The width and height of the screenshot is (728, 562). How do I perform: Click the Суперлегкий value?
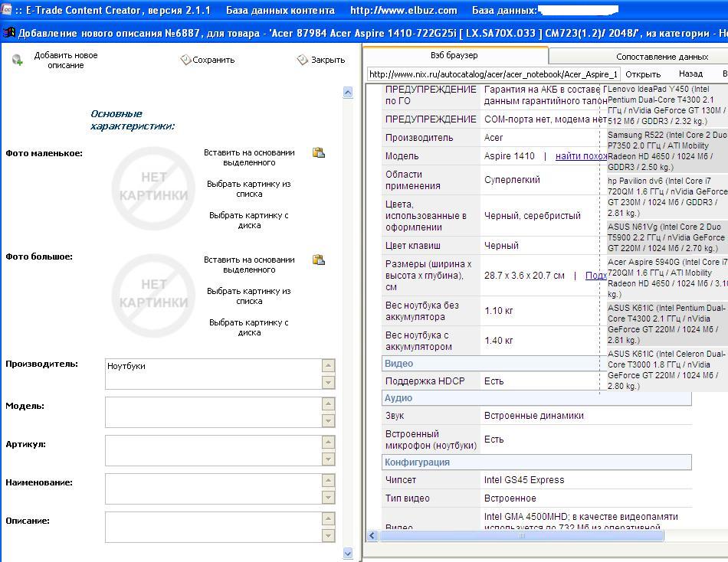click(512, 180)
